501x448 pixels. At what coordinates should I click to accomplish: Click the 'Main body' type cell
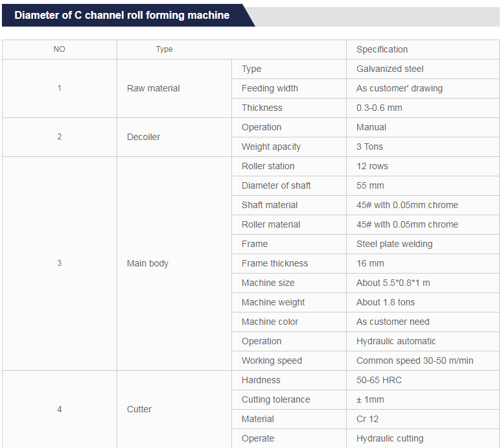148,264
